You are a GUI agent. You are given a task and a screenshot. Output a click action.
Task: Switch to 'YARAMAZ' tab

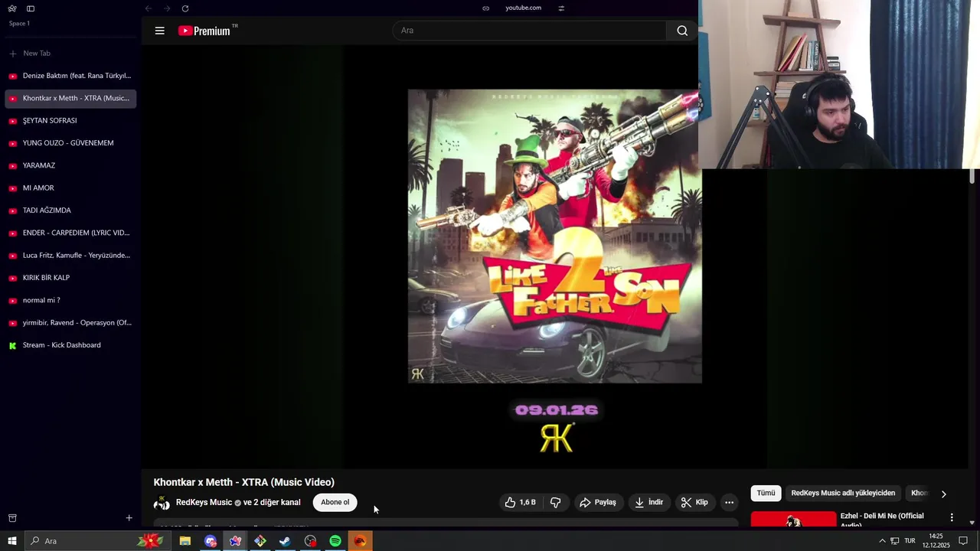pyautogui.click(x=70, y=165)
